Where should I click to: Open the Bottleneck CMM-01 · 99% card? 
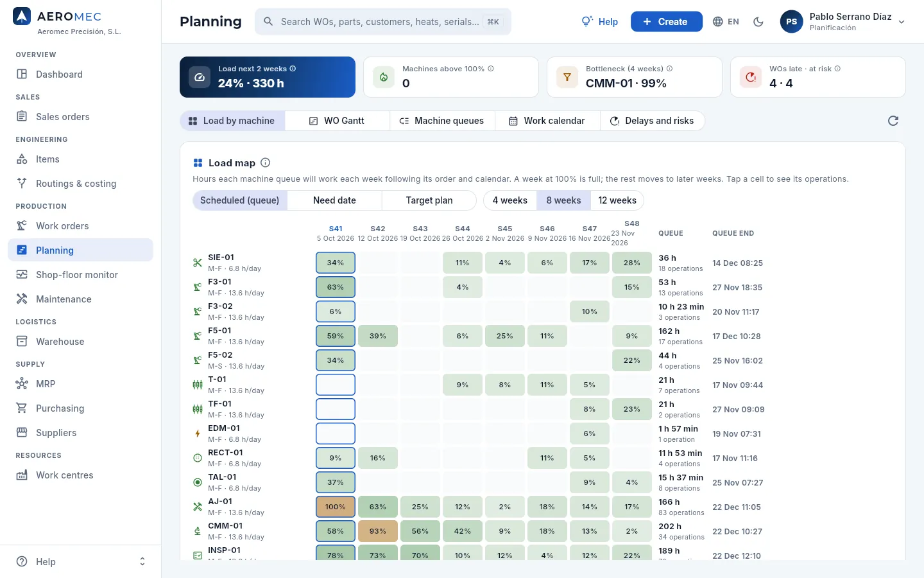click(635, 77)
